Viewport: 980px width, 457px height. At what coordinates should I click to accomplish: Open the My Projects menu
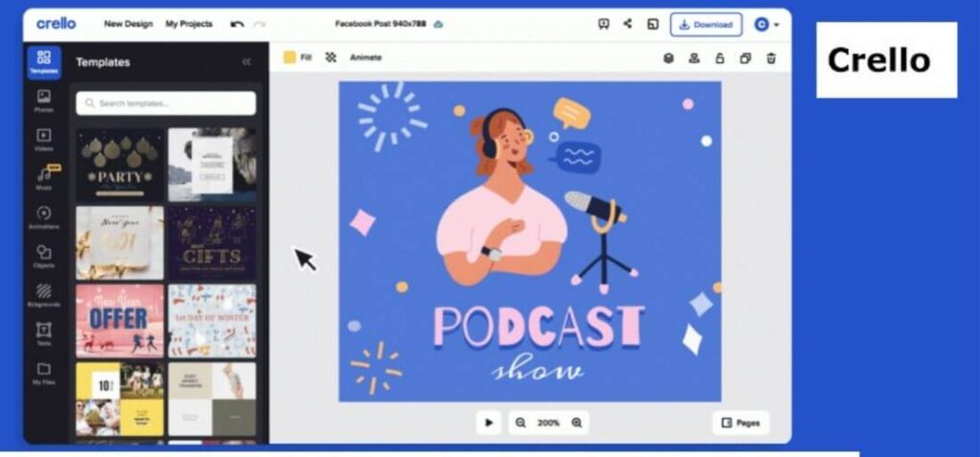click(x=189, y=24)
